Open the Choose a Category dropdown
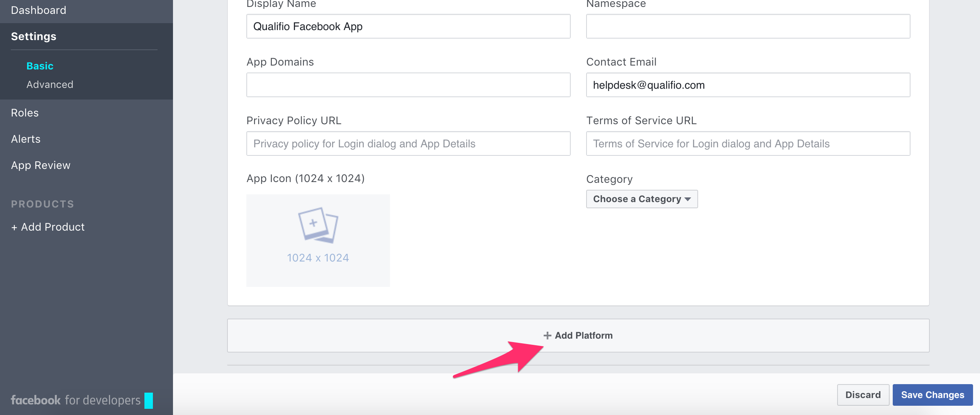 [x=641, y=199]
